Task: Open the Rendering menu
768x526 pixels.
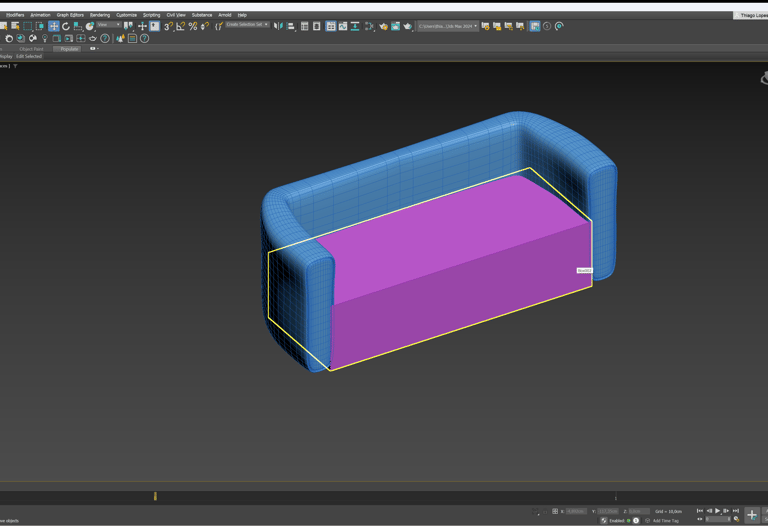Action: tap(100, 15)
